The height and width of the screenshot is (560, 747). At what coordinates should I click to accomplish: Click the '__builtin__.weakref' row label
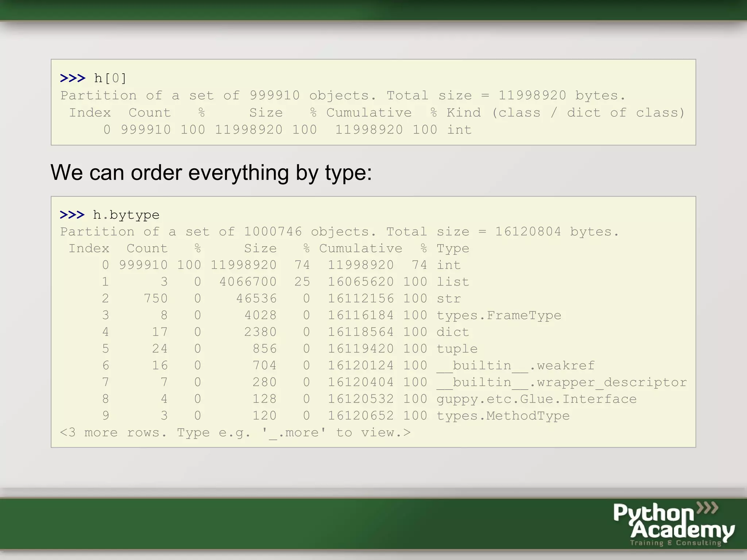point(516,365)
